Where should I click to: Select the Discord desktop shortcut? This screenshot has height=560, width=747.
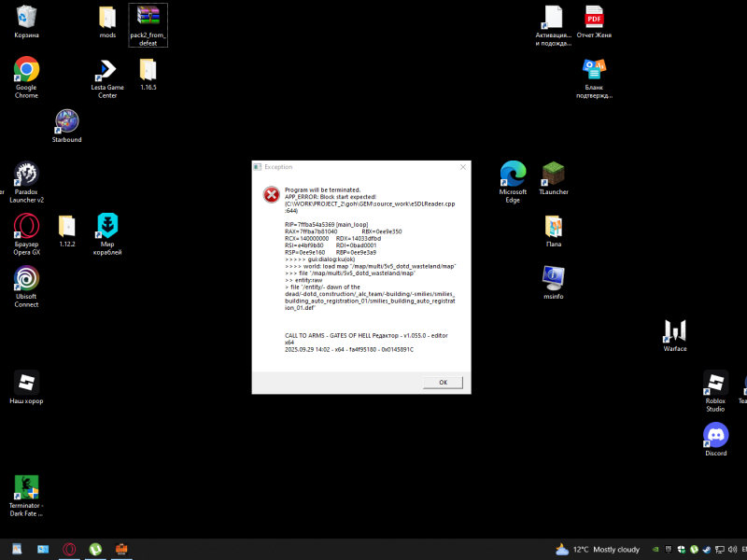[x=715, y=436]
